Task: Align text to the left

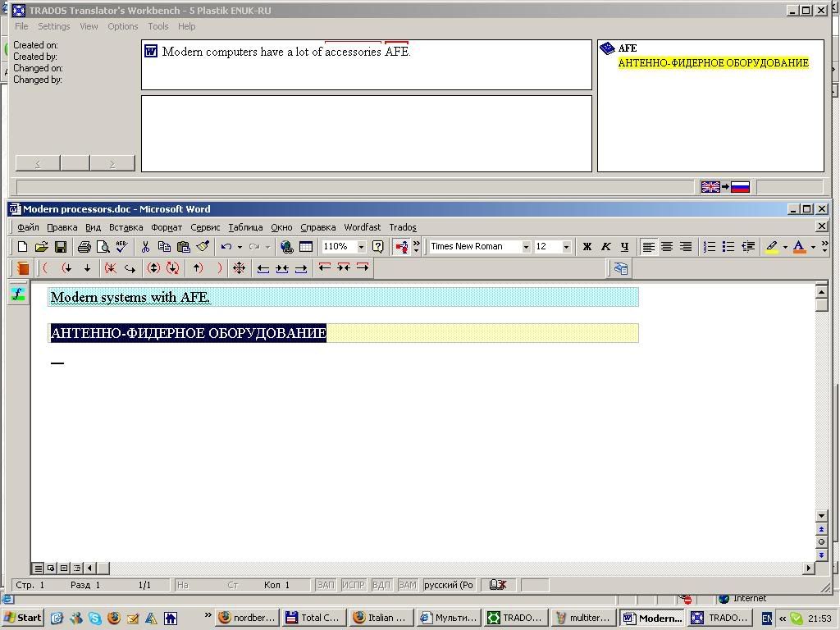Action: tap(648, 247)
